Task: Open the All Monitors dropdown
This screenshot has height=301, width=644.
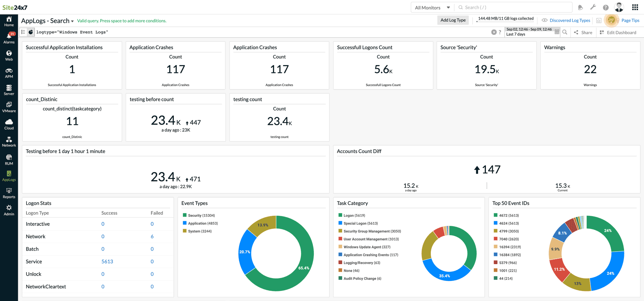Action: (x=432, y=8)
